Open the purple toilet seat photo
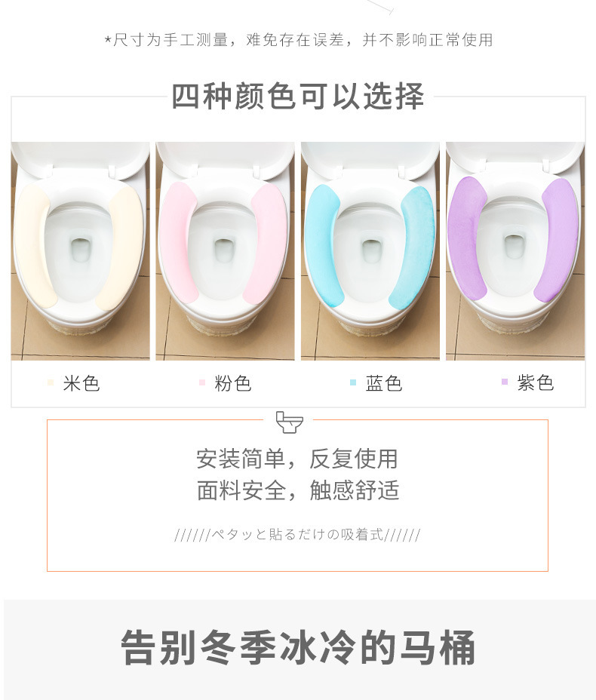This screenshot has height=700, width=596. (x=515, y=251)
